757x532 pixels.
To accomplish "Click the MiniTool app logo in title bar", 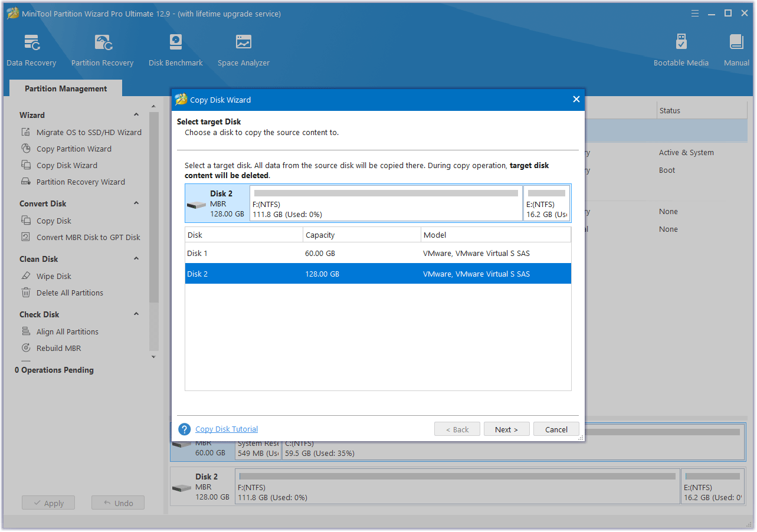I will (x=13, y=14).
